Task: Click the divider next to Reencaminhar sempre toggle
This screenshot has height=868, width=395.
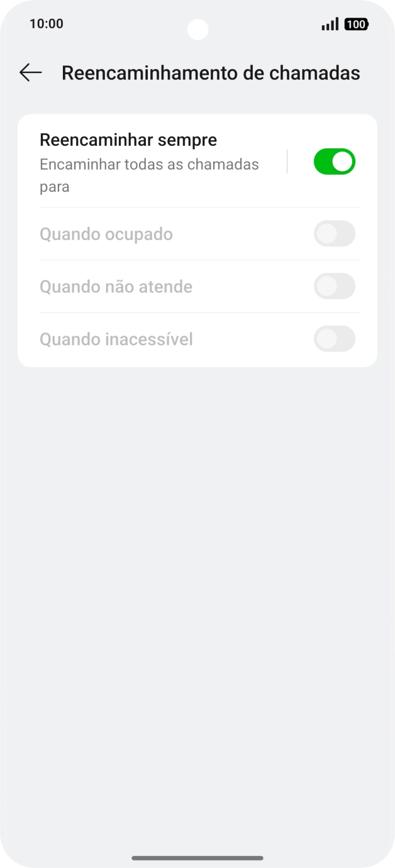Action: (x=287, y=161)
